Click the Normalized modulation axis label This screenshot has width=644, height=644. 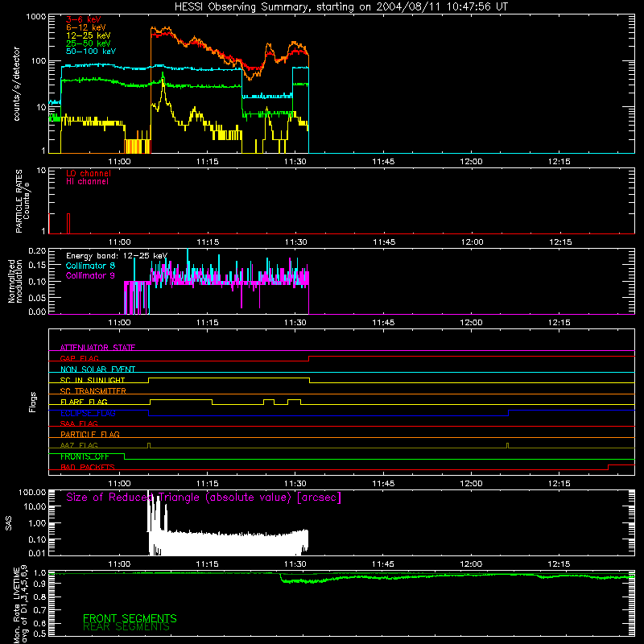coord(15,281)
